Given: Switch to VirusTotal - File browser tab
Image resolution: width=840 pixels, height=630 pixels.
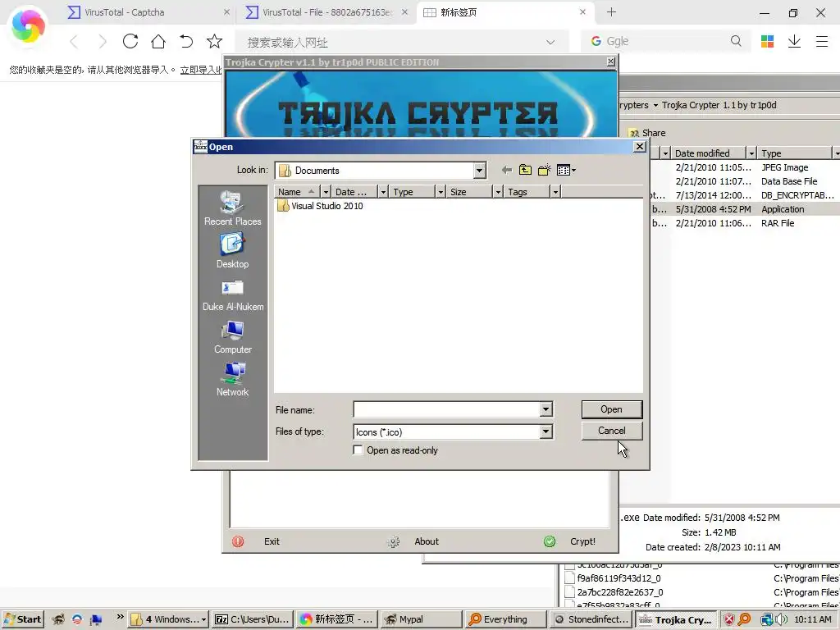Looking at the screenshot, I should (x=326, y=12).
